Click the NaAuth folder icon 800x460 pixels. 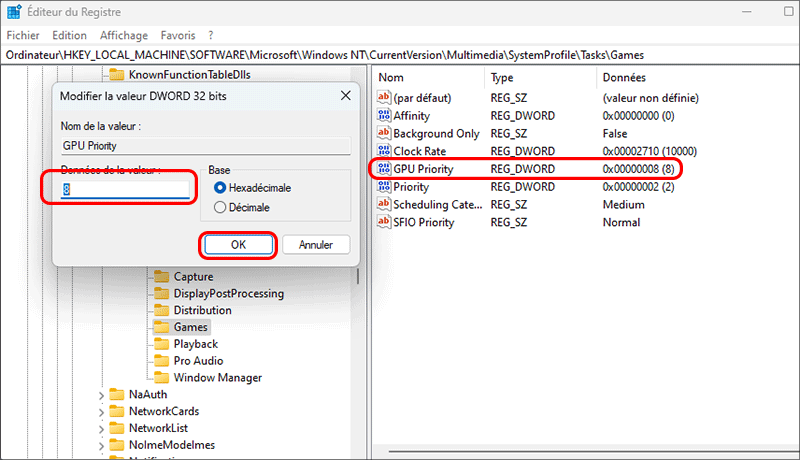[x=117, y=394]
